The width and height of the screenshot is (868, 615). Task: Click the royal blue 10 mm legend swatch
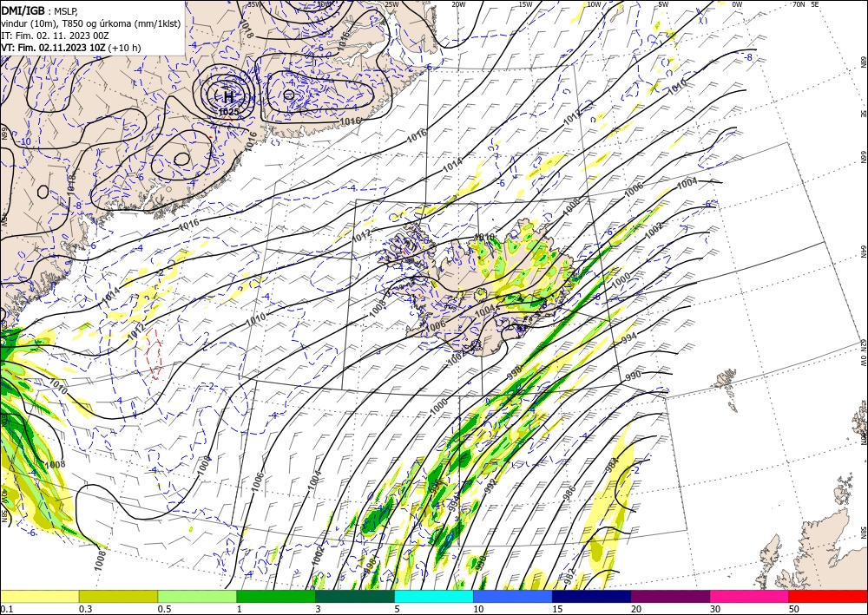click(513, 596)
